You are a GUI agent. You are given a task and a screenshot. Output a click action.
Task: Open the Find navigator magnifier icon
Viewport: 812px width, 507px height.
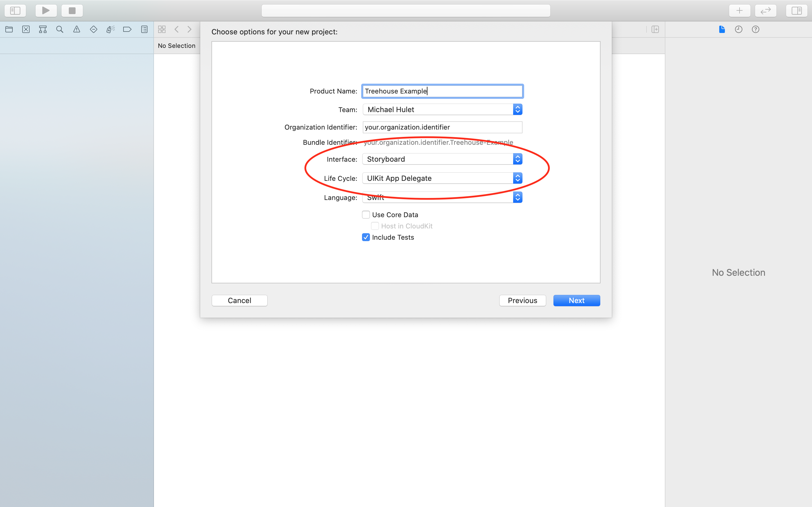pos(60,30)
